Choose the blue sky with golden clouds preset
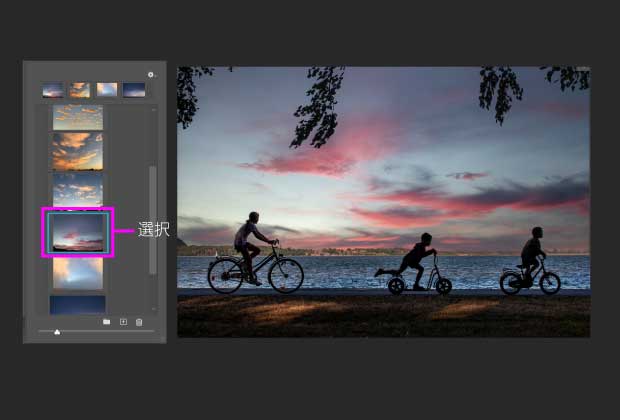This screenshot has height=420, width=620. (78, 189)
